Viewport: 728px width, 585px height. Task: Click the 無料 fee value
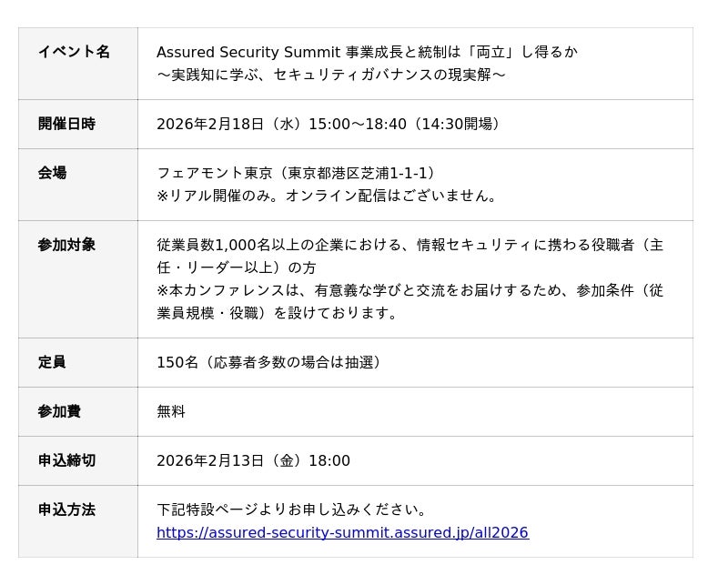[x=171, y=411]
